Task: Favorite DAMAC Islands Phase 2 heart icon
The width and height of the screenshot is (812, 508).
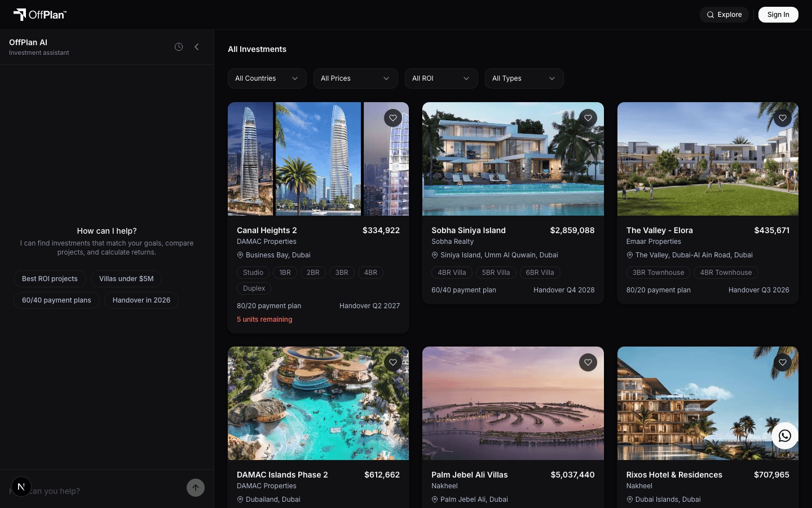Action: (393, 362)
